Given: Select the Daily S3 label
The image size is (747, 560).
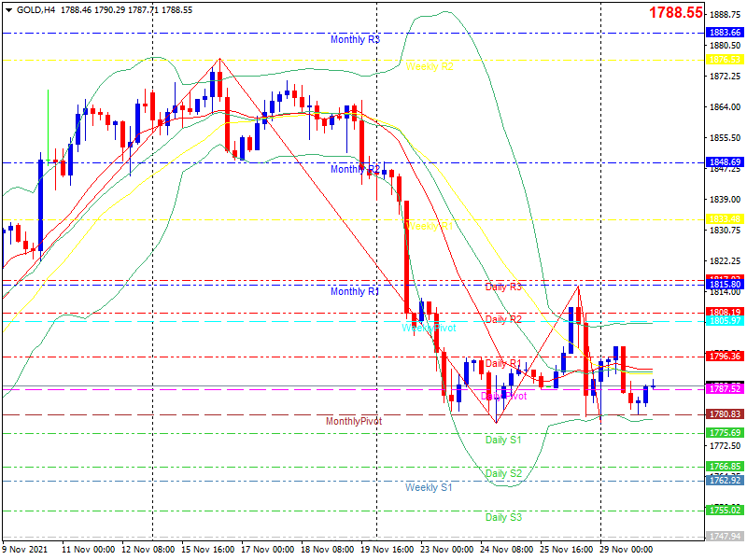Looking at the screenshot, I should click(503, 517).
